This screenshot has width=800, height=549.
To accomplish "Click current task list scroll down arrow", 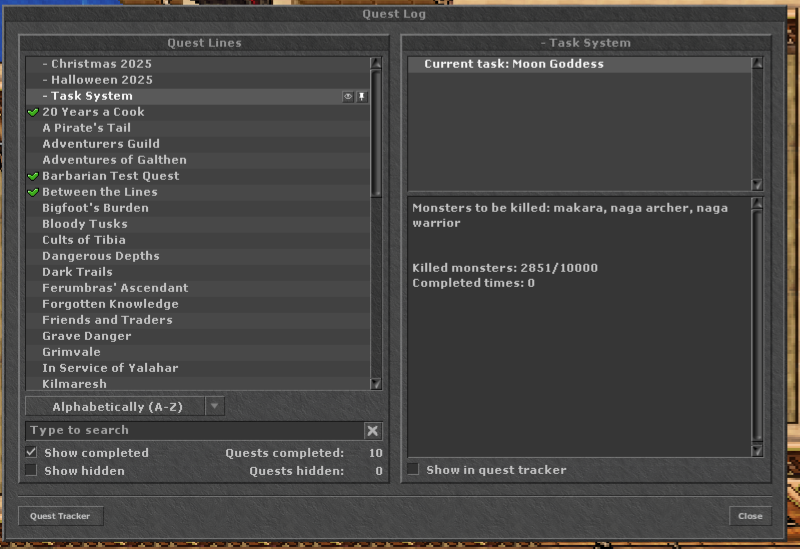I will click(x=757, y=184).
